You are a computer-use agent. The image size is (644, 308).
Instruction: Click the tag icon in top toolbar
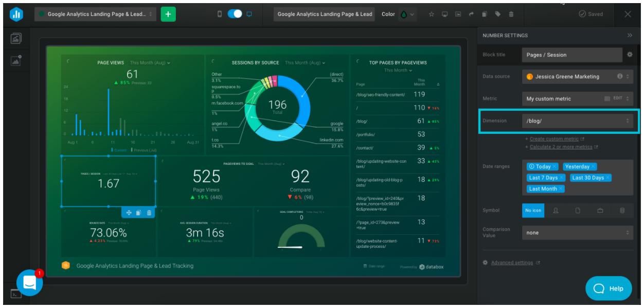(497, 14)
